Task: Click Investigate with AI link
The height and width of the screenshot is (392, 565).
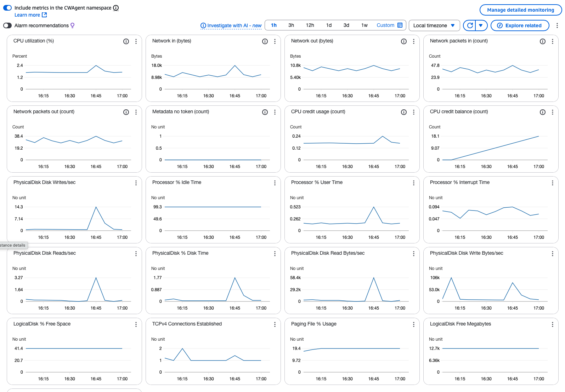Action: pos(231,25)
